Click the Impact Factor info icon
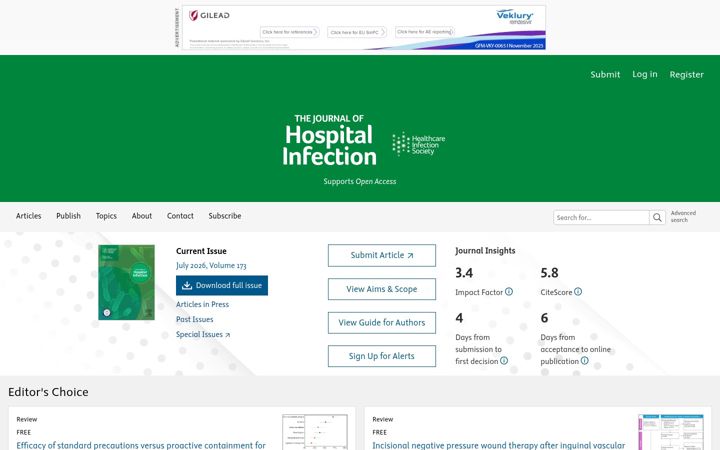The width and height of the screenshot is (720, 450). [509, 292]
